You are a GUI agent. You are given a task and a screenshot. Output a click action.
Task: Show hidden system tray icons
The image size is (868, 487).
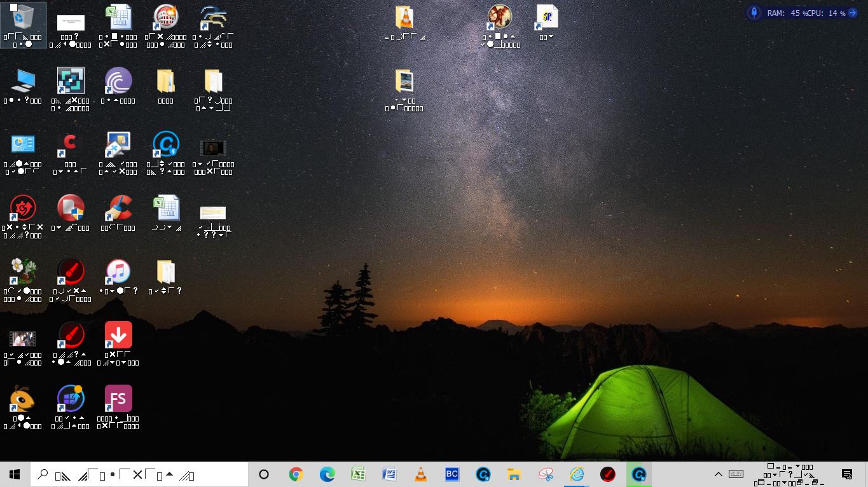pyautogui.click(x=718, y=474)
